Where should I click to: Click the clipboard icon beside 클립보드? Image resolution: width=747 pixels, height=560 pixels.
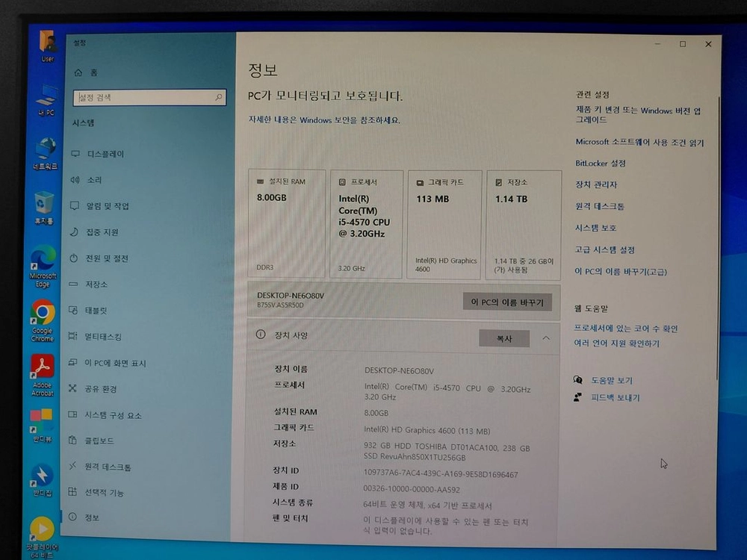click(x=72, y=441)
